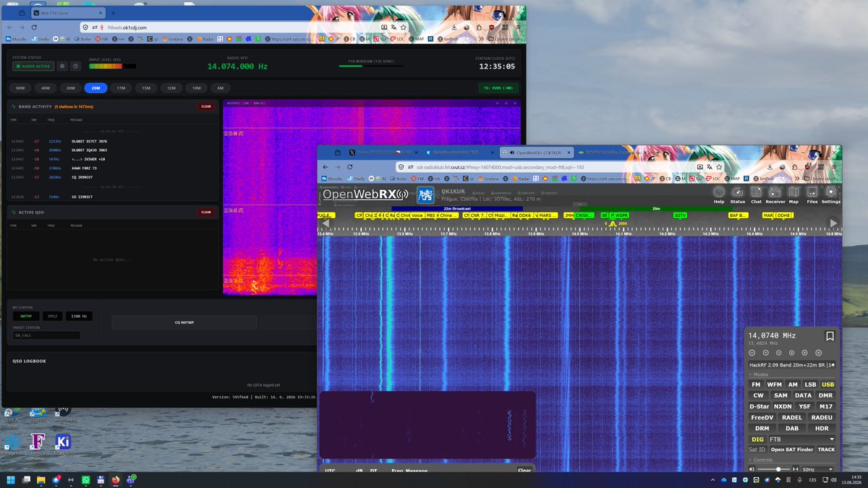
Task: Open the KiCad desktop shortcut
Action: [x=63, y=443]
